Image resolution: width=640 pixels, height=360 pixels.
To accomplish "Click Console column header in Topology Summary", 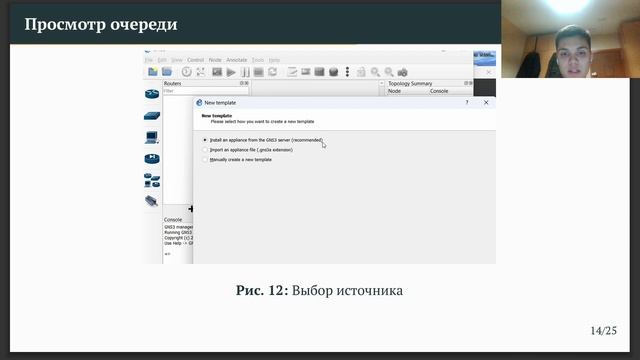I will tap(439, 91).
